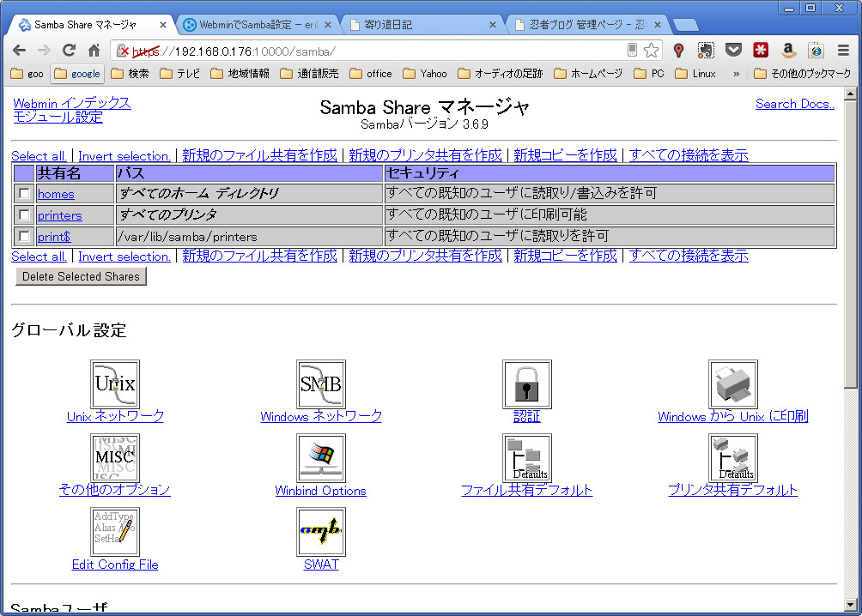The image size is (862, 616).
Task: Open the office bookmark folder
Action: [371, 74]
